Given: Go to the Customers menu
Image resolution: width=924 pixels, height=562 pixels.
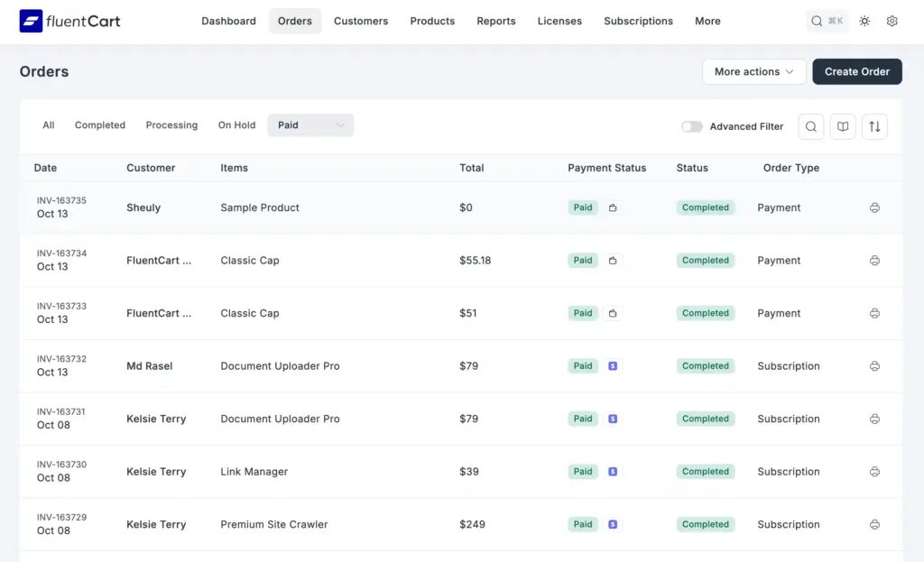Looking at the screenshot, I should pyautogui.click(x=361, y=21).
